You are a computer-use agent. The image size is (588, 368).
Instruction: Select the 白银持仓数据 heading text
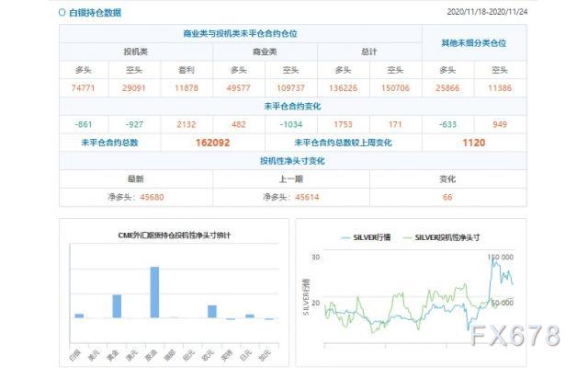(x=95, y=13)
